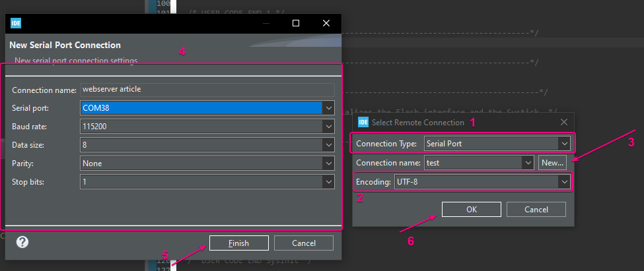Expand the Connection name test dropdown
The height and width of the screenshot is (271, 644).
pos(528,163)
